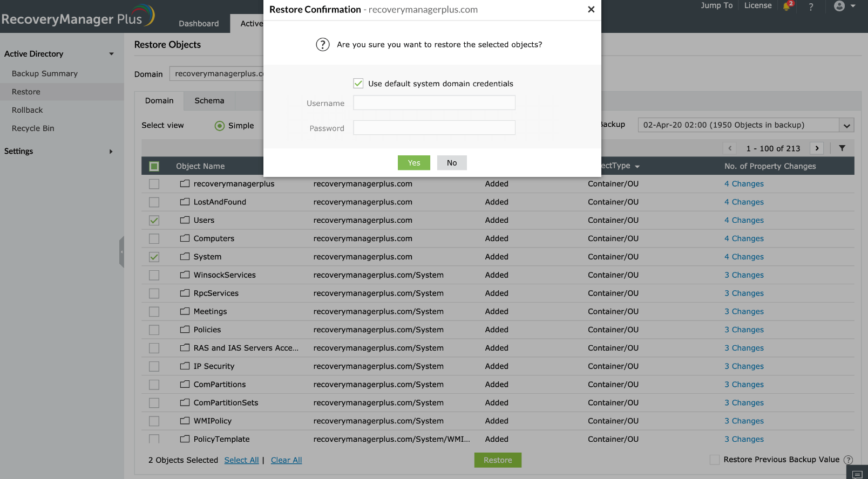Viewport: 868px width, 479px height.
Task: Click the Username input field
Action: pos(435,103)
